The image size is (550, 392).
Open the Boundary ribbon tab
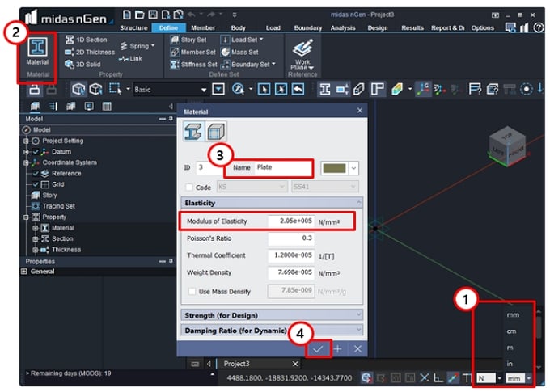point(308,27)
